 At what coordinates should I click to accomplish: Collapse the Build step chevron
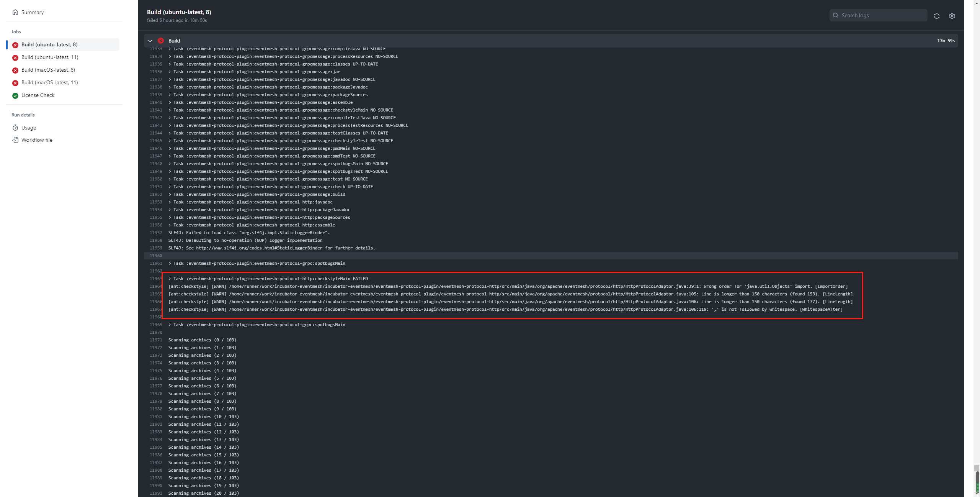click(x=150, y=41)
